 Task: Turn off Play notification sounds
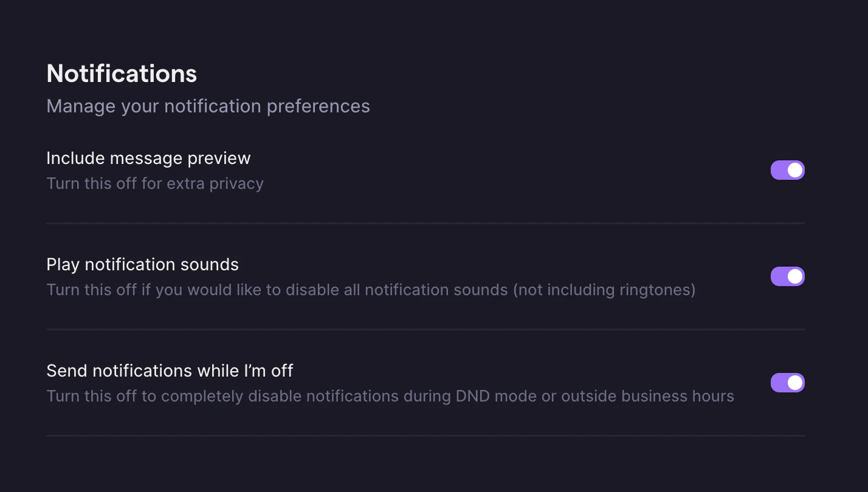point(787,276)
